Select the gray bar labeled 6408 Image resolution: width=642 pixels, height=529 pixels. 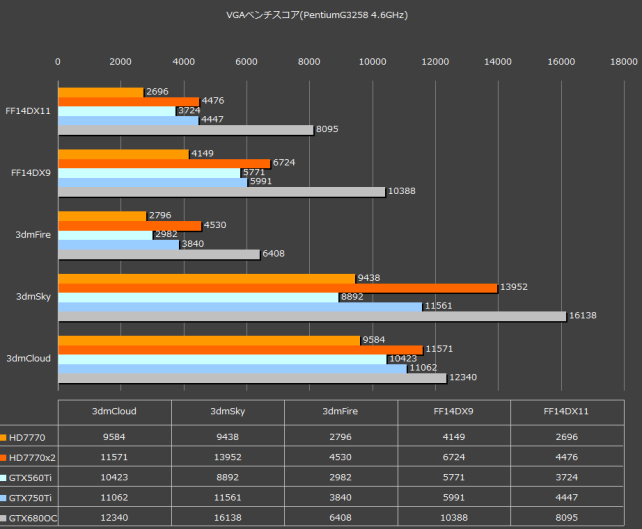tap(159, 254)
